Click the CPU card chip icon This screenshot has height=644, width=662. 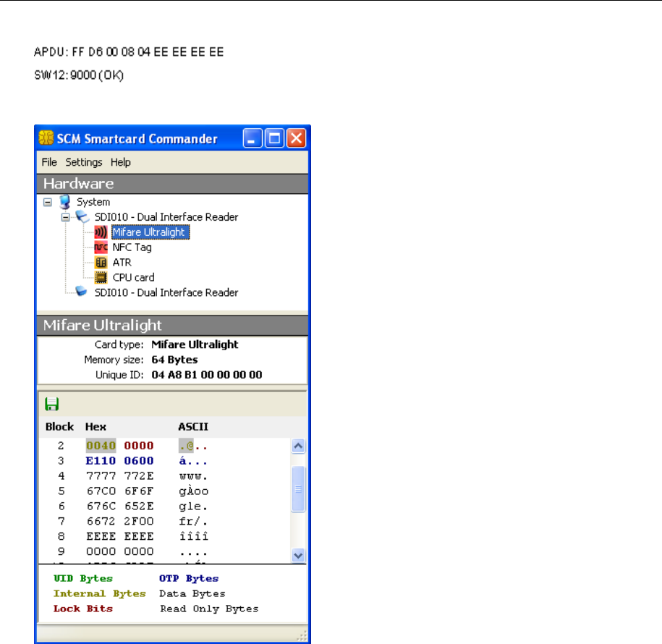coord(101,277)
